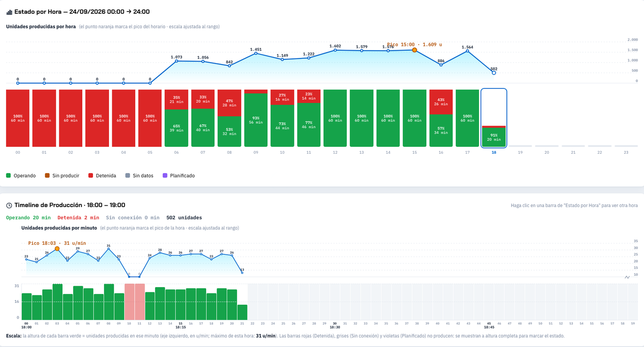The image size is (644, 347).
Task: Click the purple Planificado legend swatch
Action: pyautogui.click(x=165, y=175)
